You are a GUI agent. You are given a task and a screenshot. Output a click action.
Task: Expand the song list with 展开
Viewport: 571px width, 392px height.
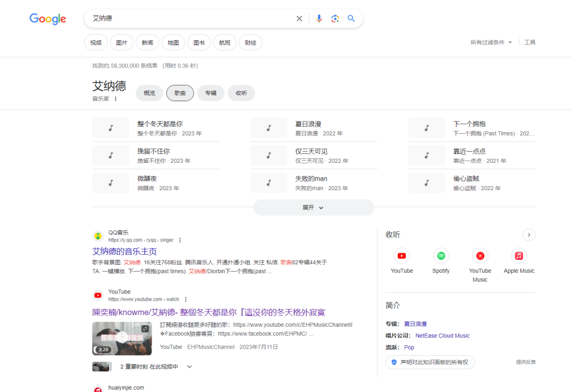[x=313, y=207]
